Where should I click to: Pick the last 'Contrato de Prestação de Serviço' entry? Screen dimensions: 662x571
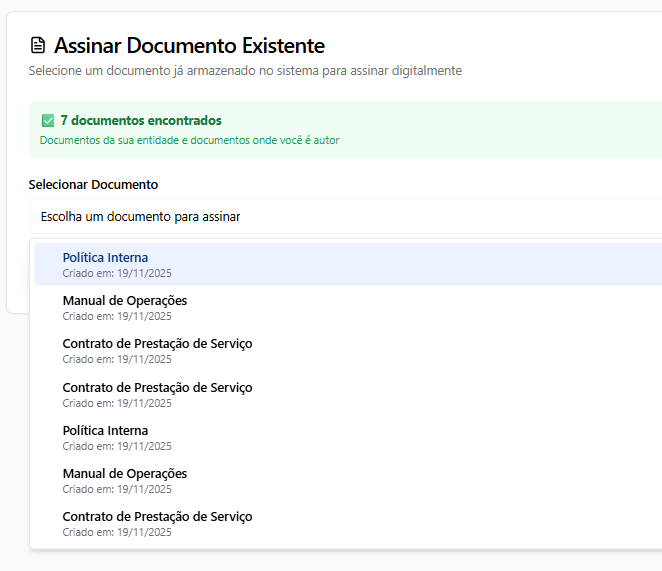[157, 516]
